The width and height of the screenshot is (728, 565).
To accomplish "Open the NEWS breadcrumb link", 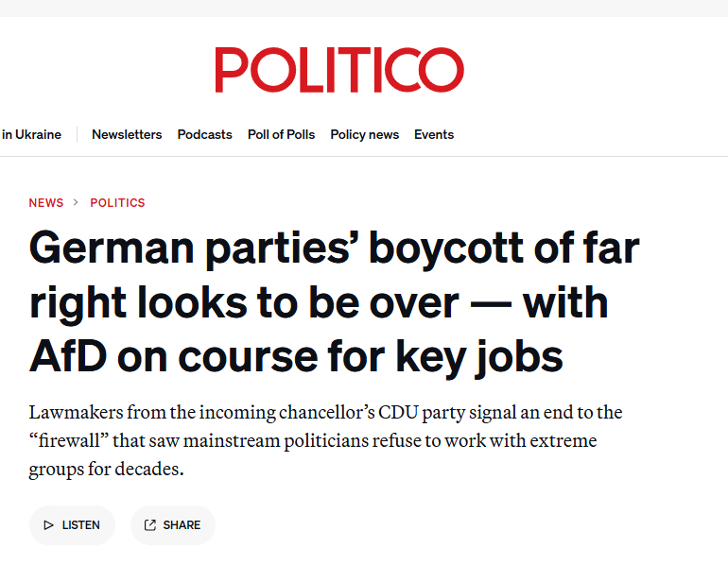I will [x=46, y=203].
